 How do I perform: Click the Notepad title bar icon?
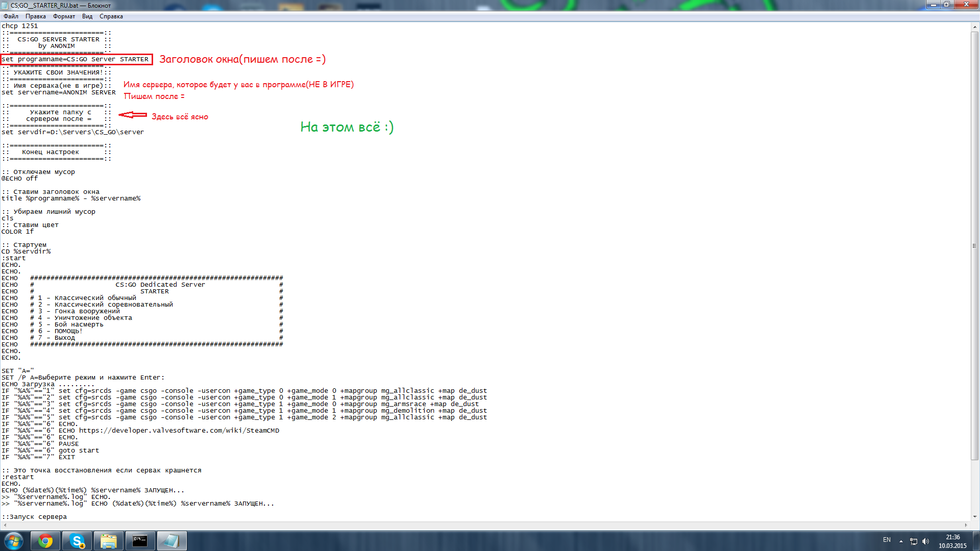point(5,5)
